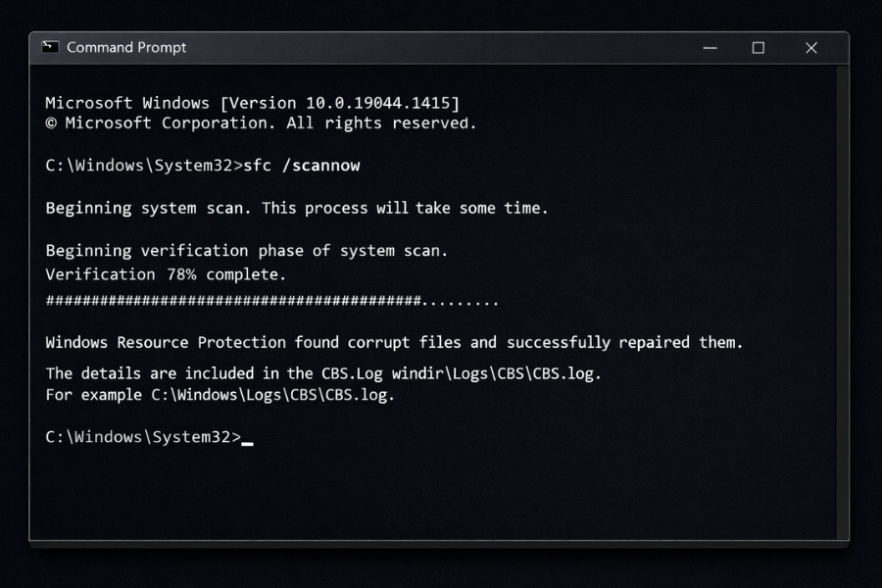Minimize the Command Prompt window
Viewport: 882px width, 588px height.
click(x=710, y=47)
